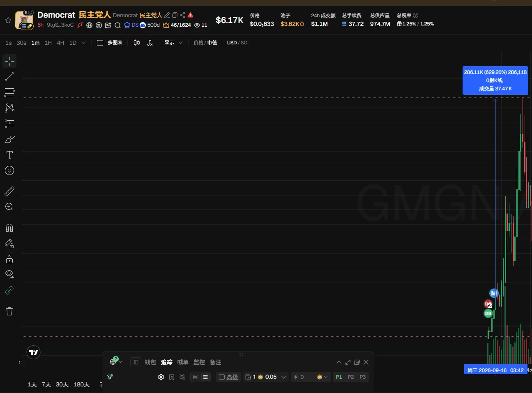Select the ruler measure tool

[x=9, y=191]
